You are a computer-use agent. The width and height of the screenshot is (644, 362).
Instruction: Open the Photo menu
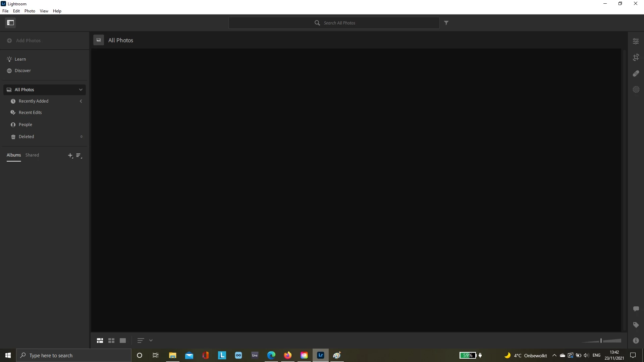[x=30, y=11]
